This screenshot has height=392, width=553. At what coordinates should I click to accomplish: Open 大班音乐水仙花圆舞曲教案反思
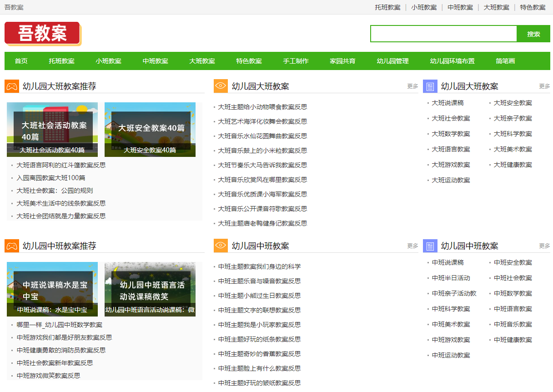262,136
